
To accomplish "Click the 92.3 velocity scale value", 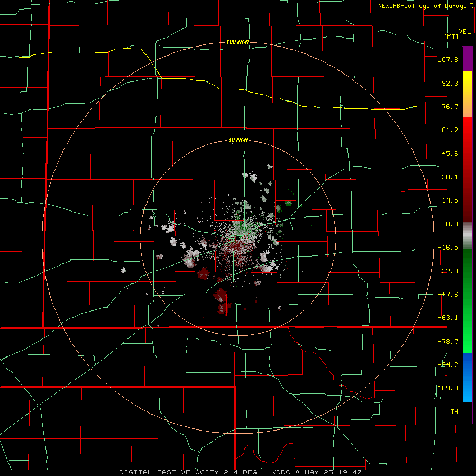I will pyautogui.click(x=450, y=83).
